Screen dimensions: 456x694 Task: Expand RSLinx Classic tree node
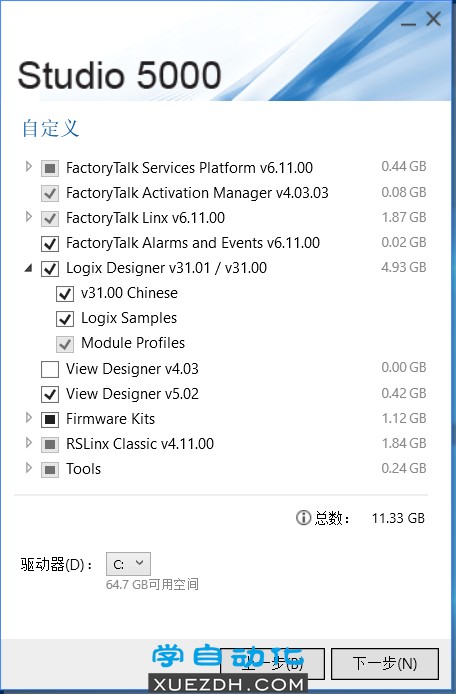(29, 443)
